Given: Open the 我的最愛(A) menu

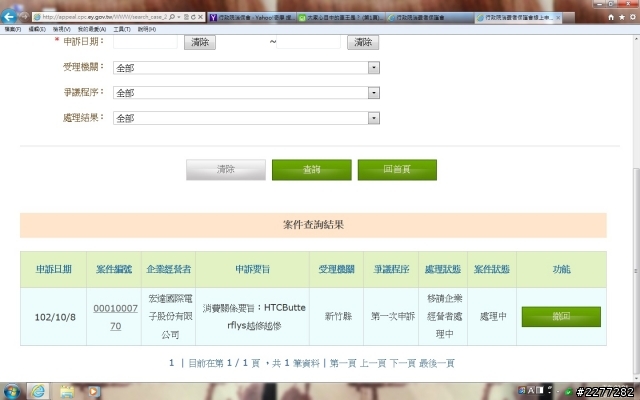Looking at the screenshot, I should pyautogui.click(x=92, y=29).
